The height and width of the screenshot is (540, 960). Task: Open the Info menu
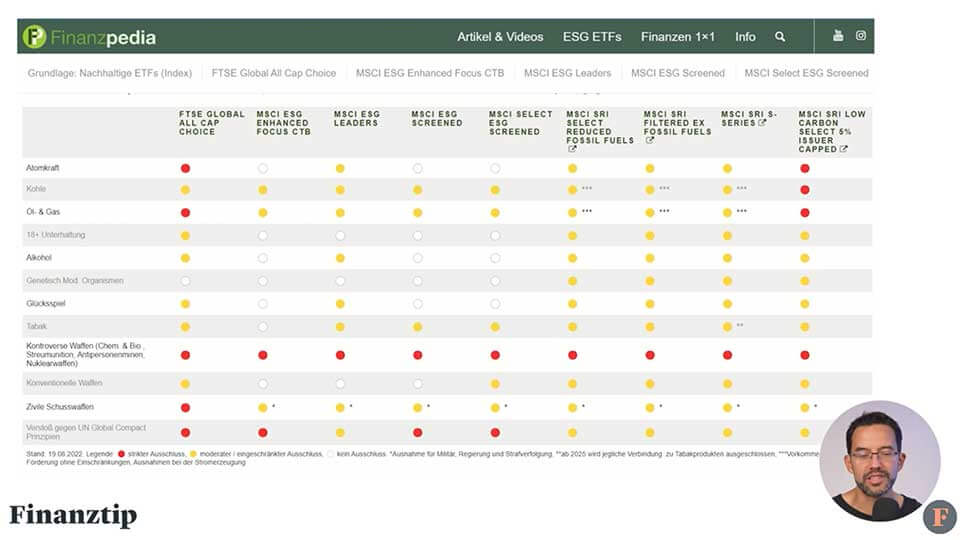click(745, 37)
